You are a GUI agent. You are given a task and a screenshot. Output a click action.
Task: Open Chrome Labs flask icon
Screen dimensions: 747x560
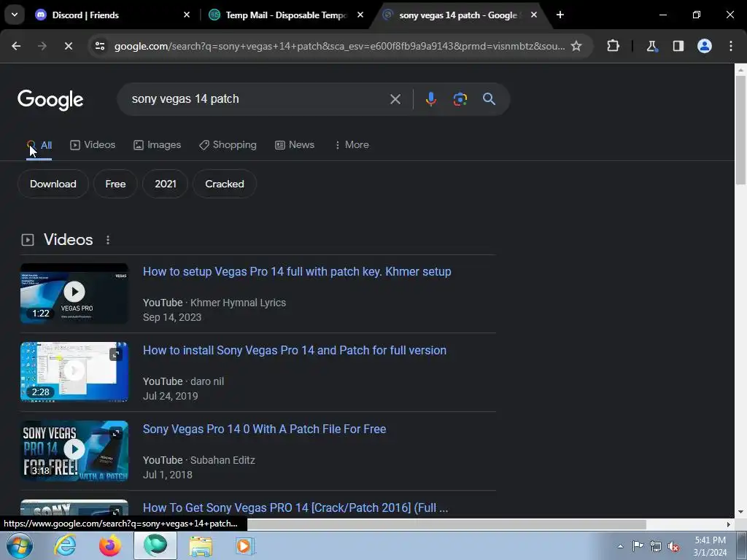(651, 46)
